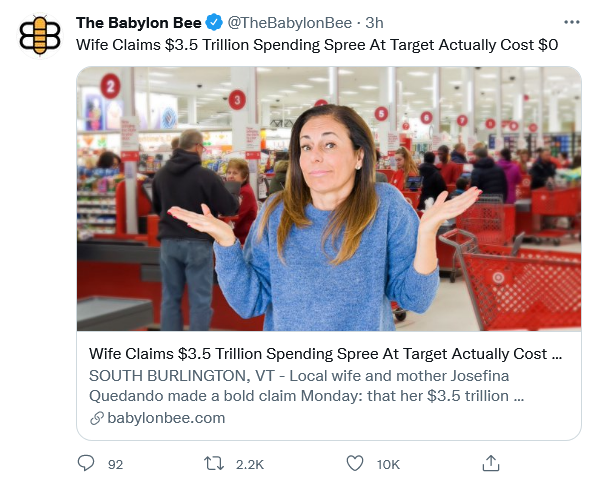
Task: Click the reply speech bubble icon
Action: click(86, 463)
